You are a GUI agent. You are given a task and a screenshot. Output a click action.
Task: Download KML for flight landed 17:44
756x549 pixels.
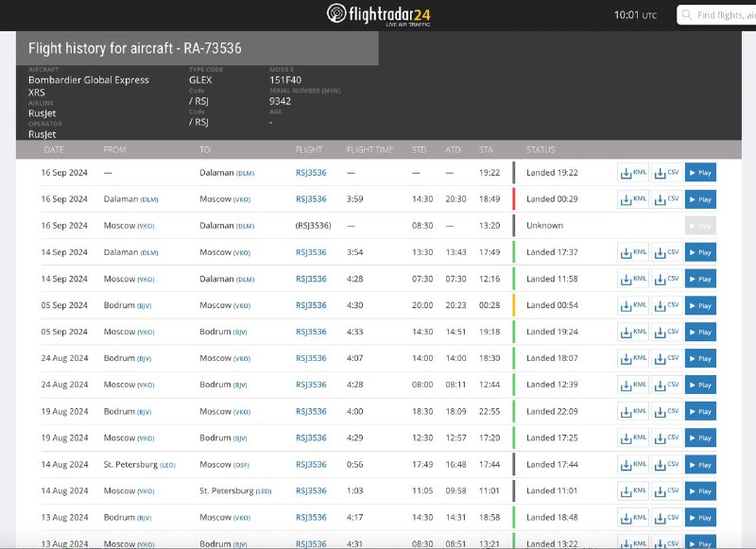[x=633, y=465]
